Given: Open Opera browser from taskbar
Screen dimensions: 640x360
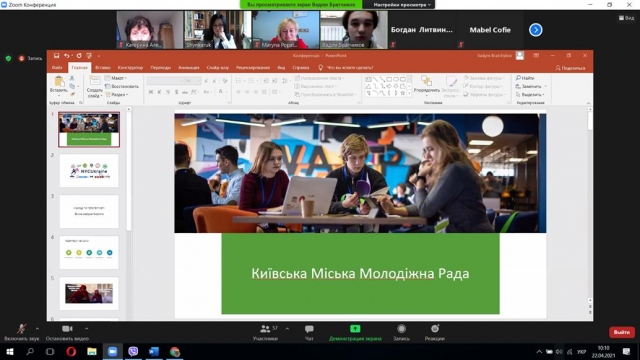Looking at the screenshot, I should [71, 351].
